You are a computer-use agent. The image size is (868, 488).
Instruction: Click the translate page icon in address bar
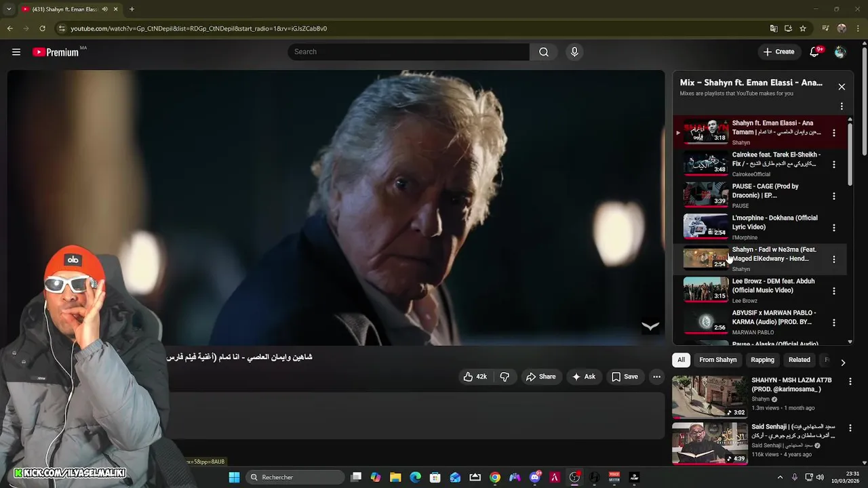click(774, 28)
